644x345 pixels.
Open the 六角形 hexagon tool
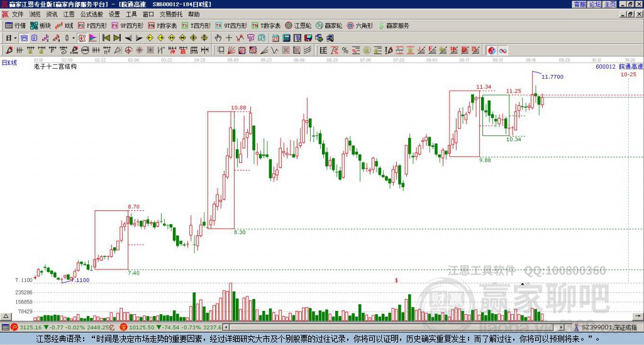click(360, 25)
